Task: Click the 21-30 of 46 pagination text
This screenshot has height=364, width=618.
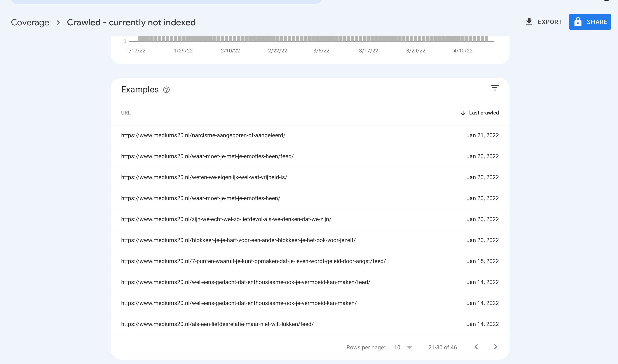Action: 442,347
